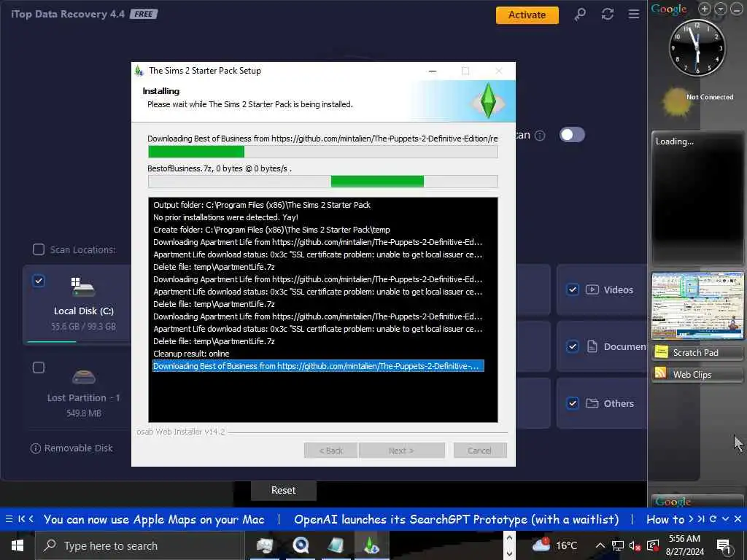747x560 pixels.
Task: Jump to last headline in news ticker
Action: (x=701, y=519)
